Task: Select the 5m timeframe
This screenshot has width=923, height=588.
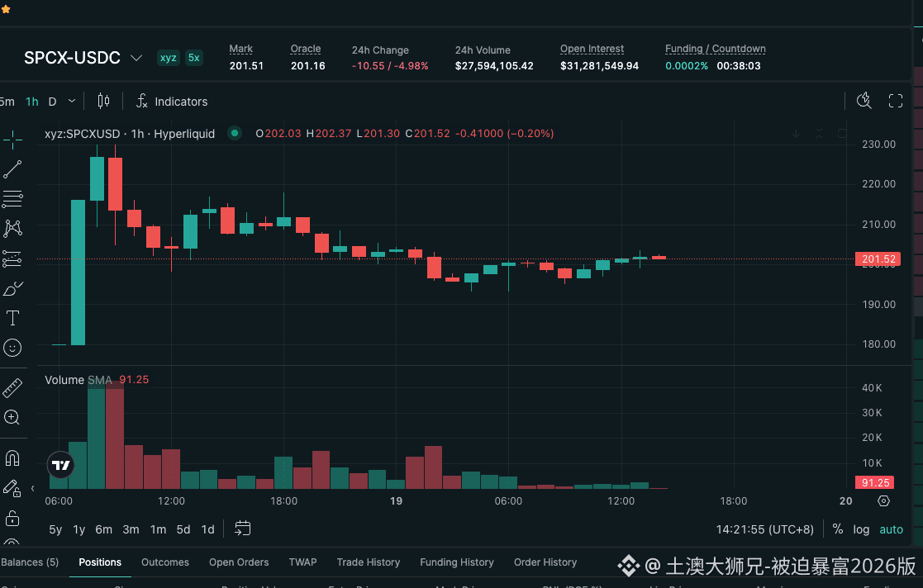Action: [7, 102]
